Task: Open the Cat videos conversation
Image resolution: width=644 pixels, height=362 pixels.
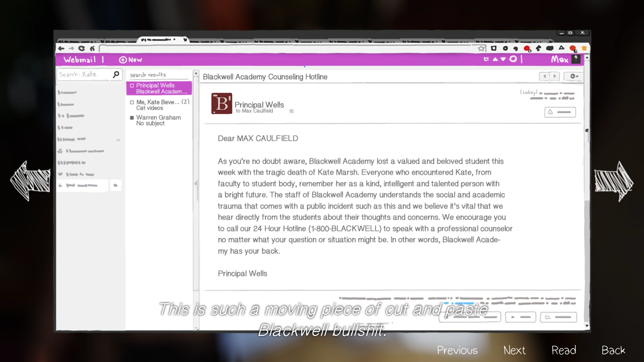Action: click(x=161, y=105)
